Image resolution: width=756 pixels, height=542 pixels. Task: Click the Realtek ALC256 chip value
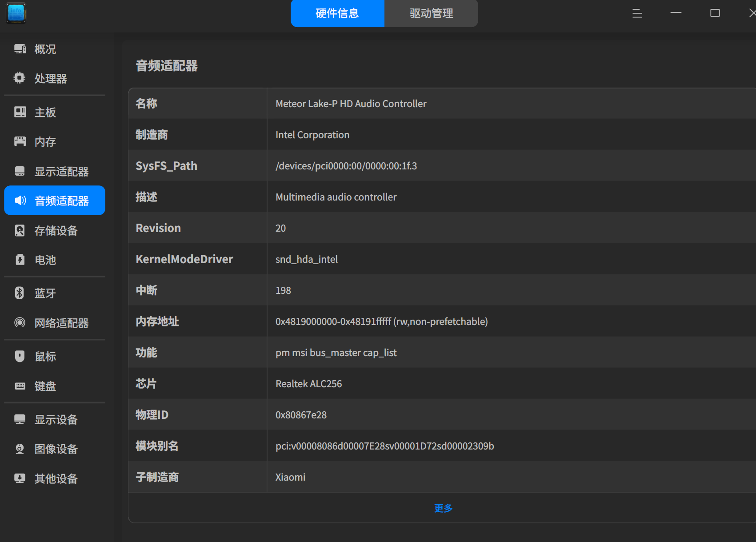pos(309,384)
